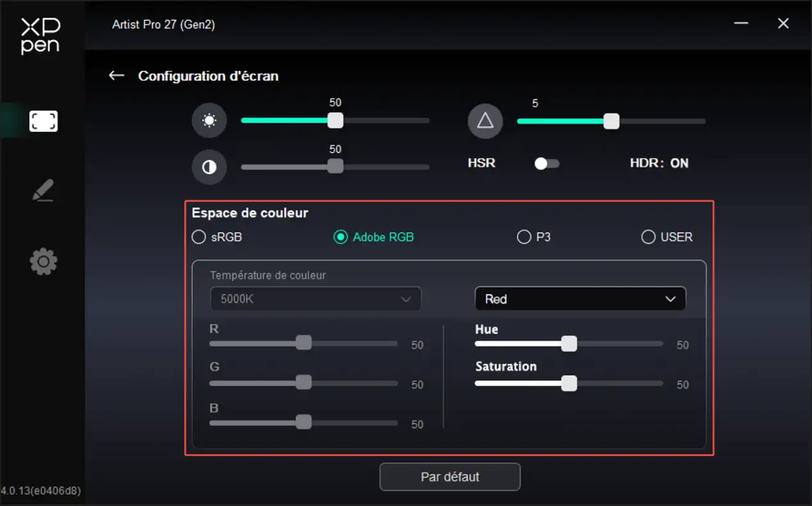812x506 pixels.
Task: Click the Saturation slider handle
Action: tap(569, 383)
